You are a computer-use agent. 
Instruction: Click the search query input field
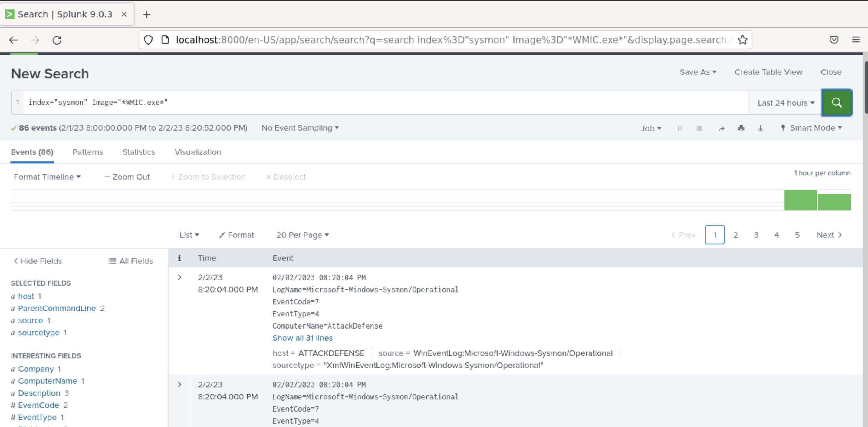coord(386,103)
